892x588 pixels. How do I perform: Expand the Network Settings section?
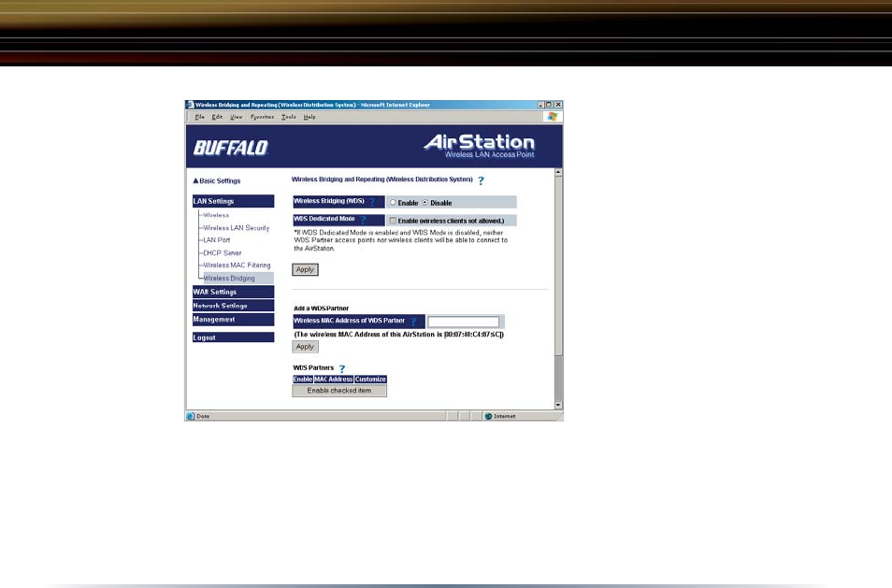(233, 306)
